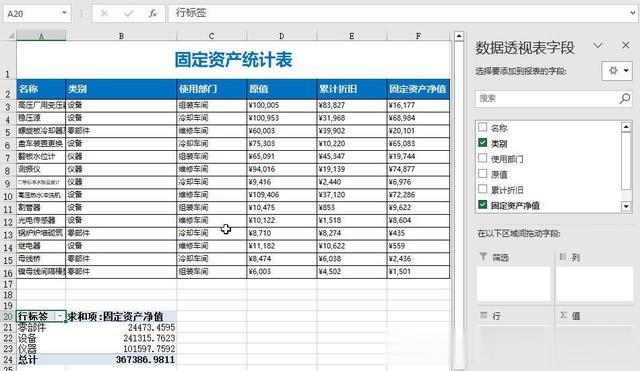This screenshot has height=371, width=640.
Task: Click the 累计折旧 header cell
Action: [x=351, y=89]
